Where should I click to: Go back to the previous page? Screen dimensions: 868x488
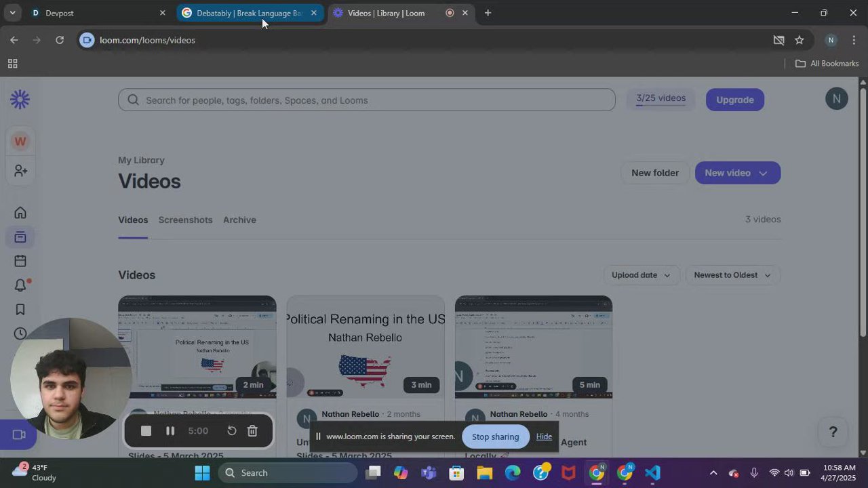[x=14, y=40]
